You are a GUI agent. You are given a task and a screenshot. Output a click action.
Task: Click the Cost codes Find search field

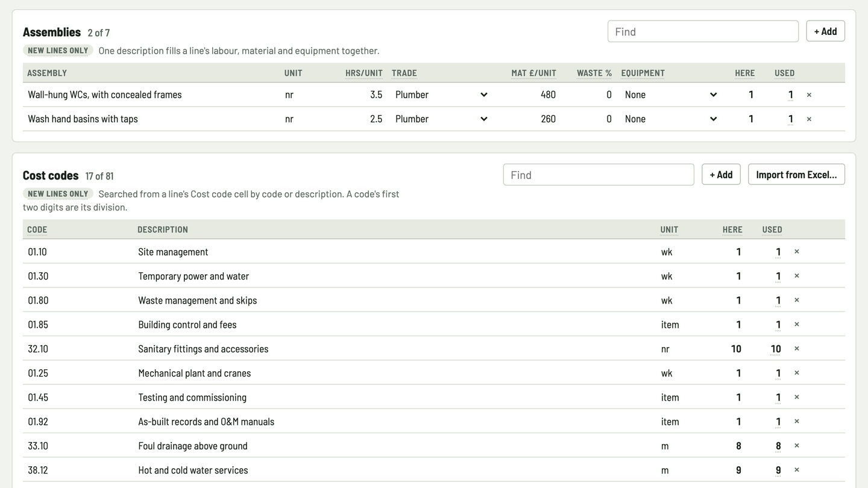pyautogui.click(x=599, y=175)
